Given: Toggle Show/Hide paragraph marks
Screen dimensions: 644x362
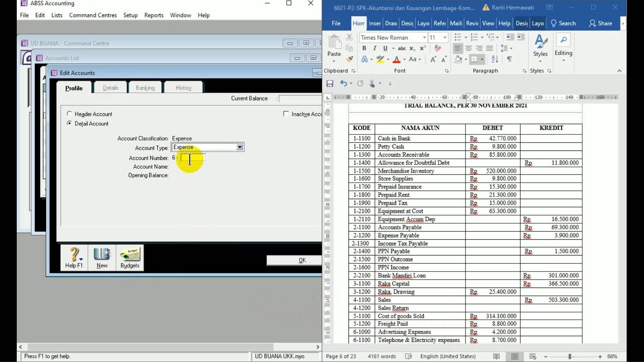Looking at the screenshot, I should [x=509, y=59].
